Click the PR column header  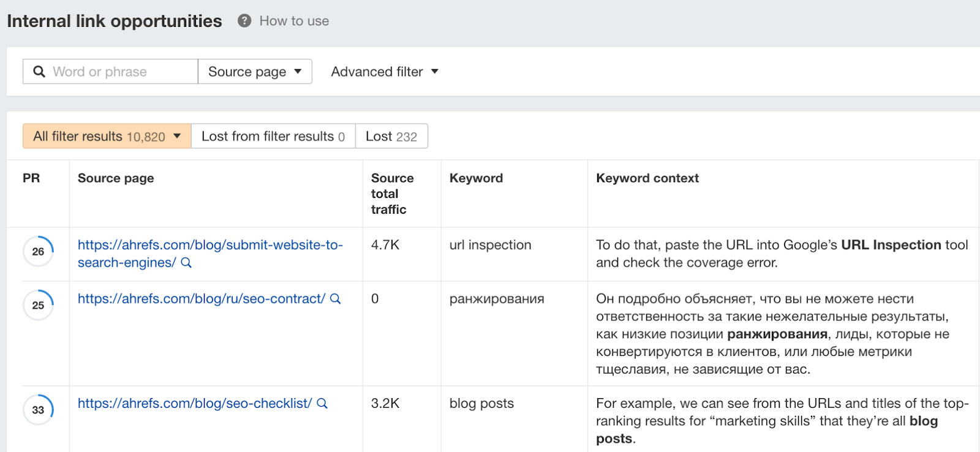(31, 178)
